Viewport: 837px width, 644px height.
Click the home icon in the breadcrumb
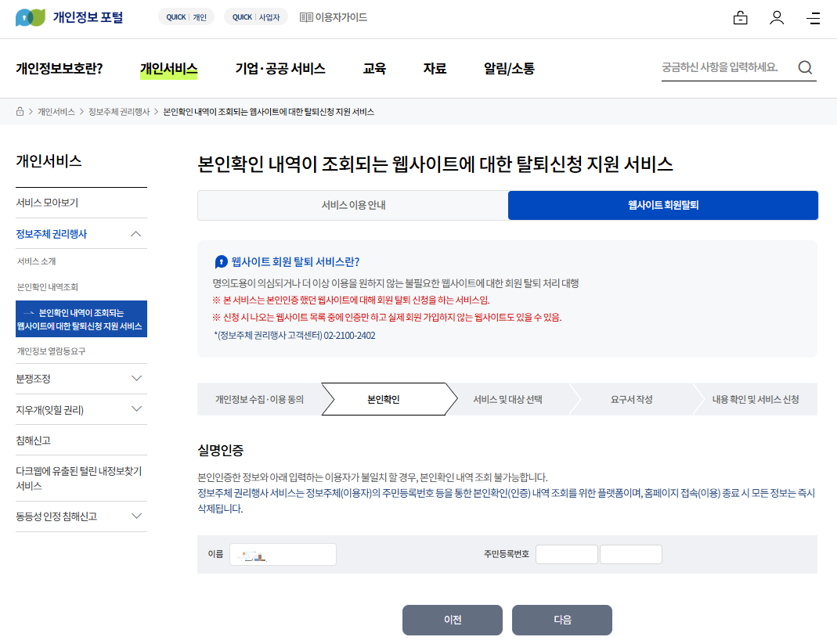[x=19, y=111]
